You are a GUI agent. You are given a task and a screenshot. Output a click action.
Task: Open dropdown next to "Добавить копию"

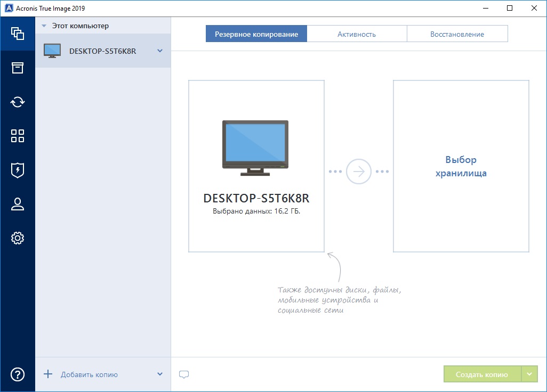coord(159,374)
